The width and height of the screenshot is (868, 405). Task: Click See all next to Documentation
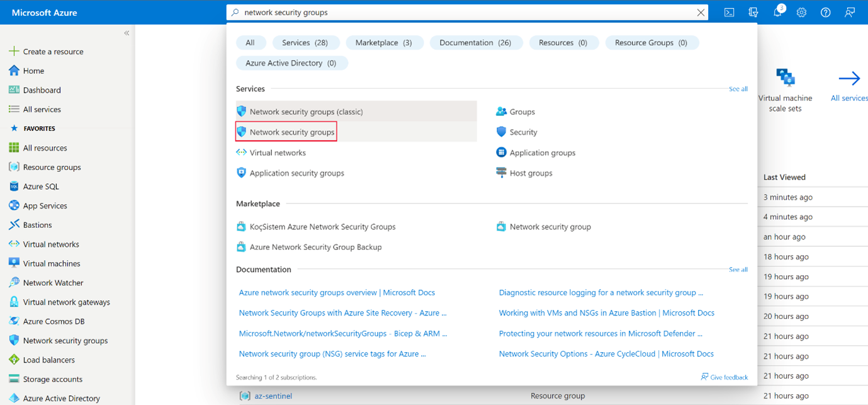pyautogui.click(x=738, y=270)
